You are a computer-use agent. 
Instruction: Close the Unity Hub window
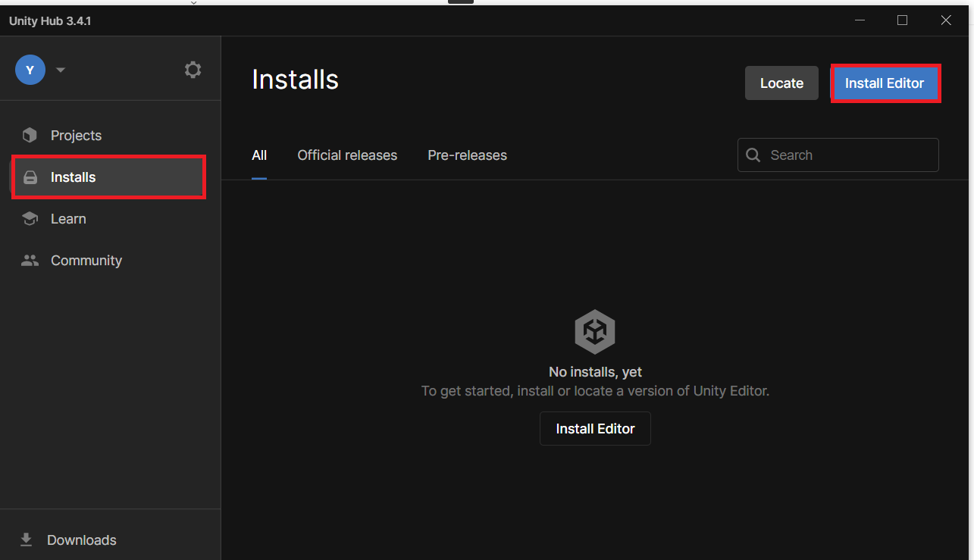tap(946, 20)
